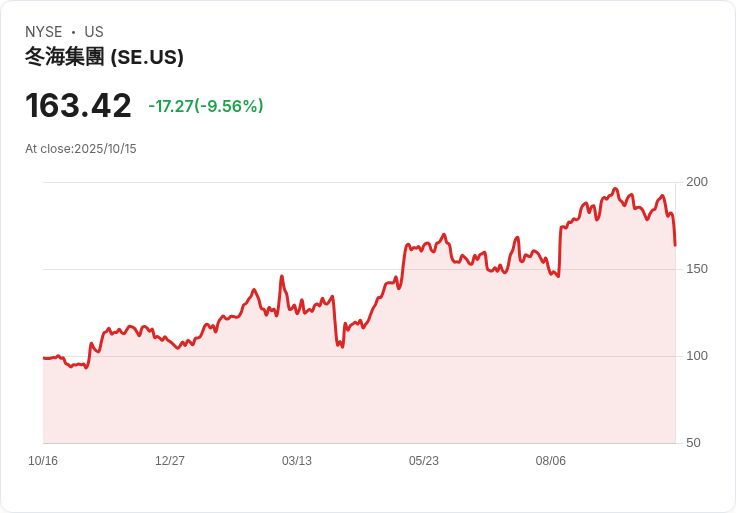Select the 03/13 date on the x-axis

[297, 461]
